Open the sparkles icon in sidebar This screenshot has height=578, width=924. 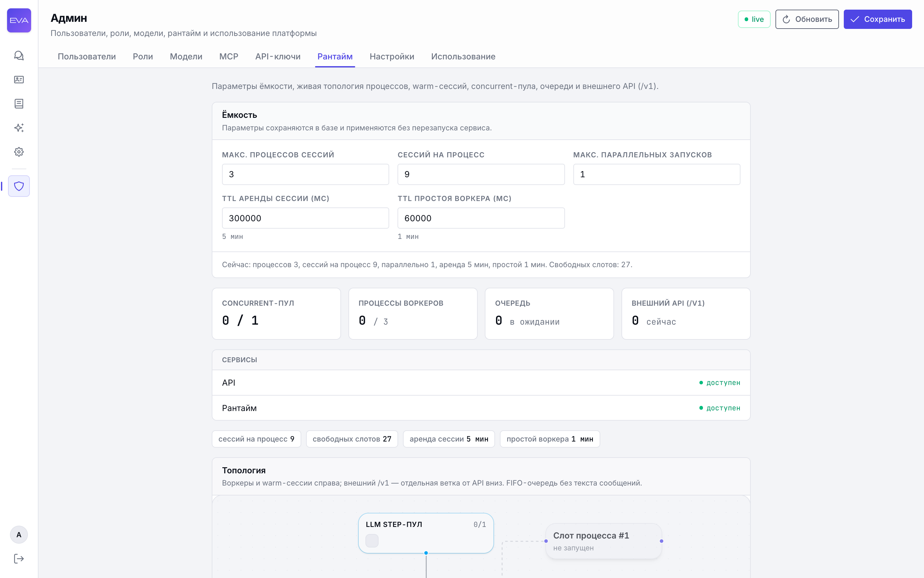click(x=19, y=128)
